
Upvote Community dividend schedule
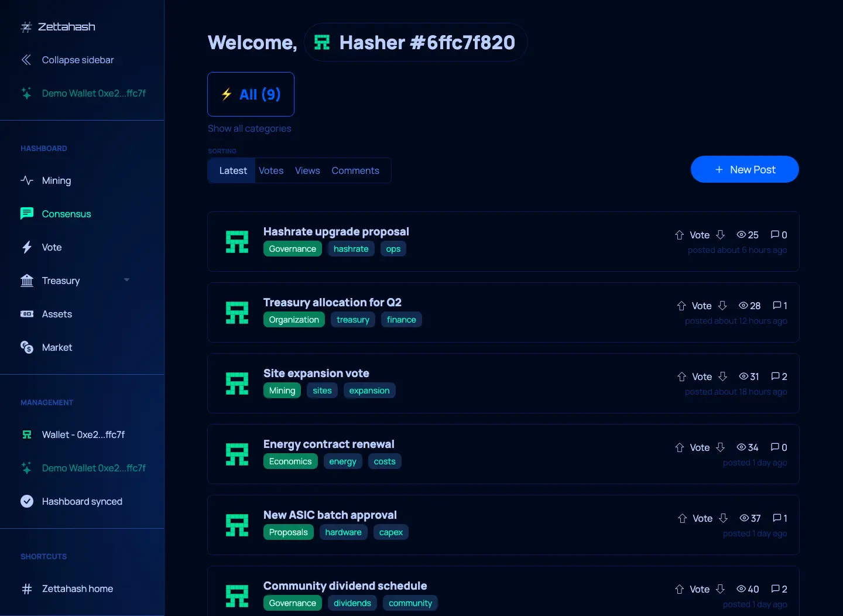(679, 589)
